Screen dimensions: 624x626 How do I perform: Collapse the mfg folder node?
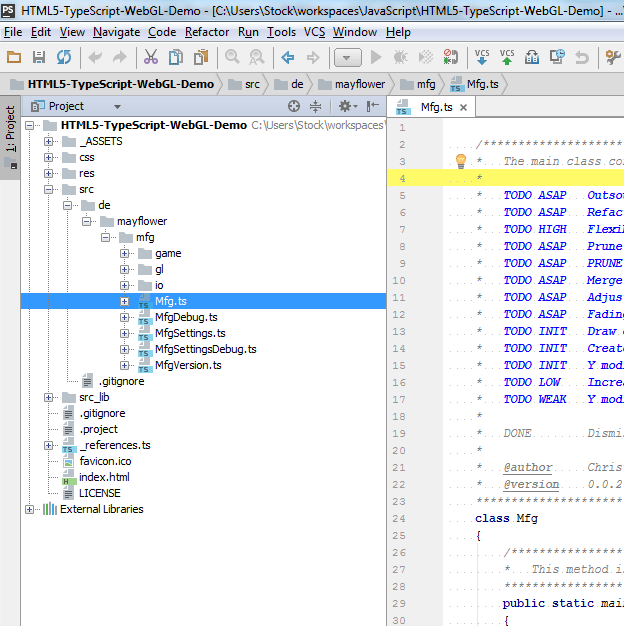click(x=105, y=237)
